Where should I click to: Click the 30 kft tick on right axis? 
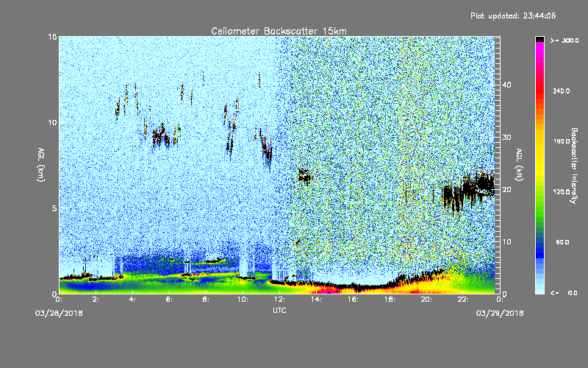506,138
